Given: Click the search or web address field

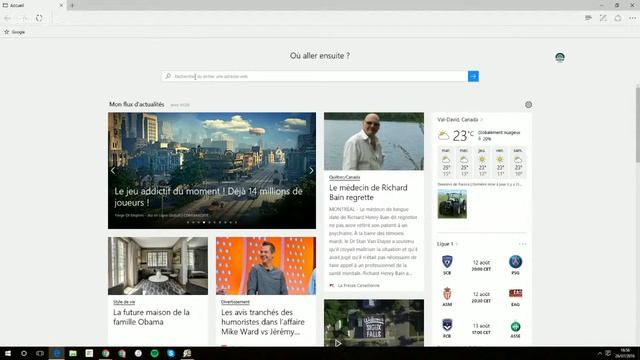Looking at the screenshot, I should coord(314,76).
